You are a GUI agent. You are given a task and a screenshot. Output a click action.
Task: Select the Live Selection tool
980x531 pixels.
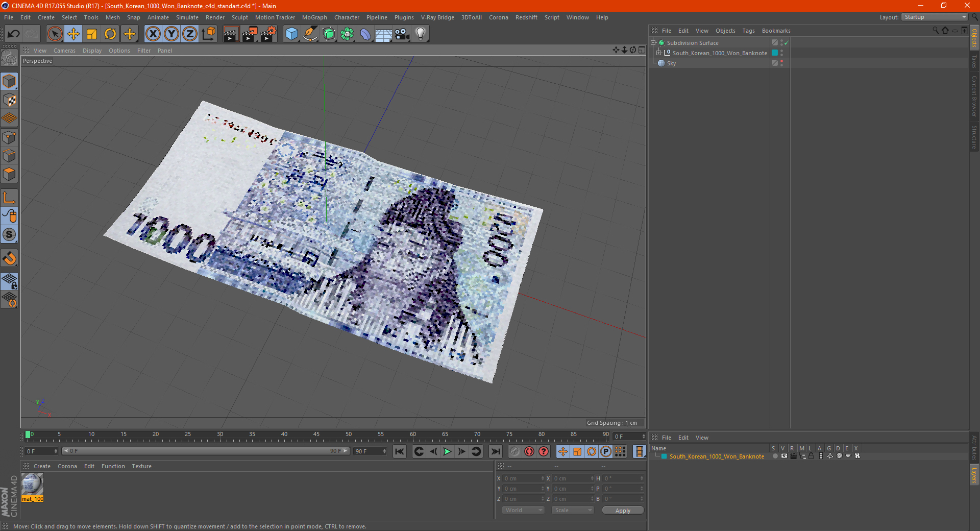coord(55,34)
